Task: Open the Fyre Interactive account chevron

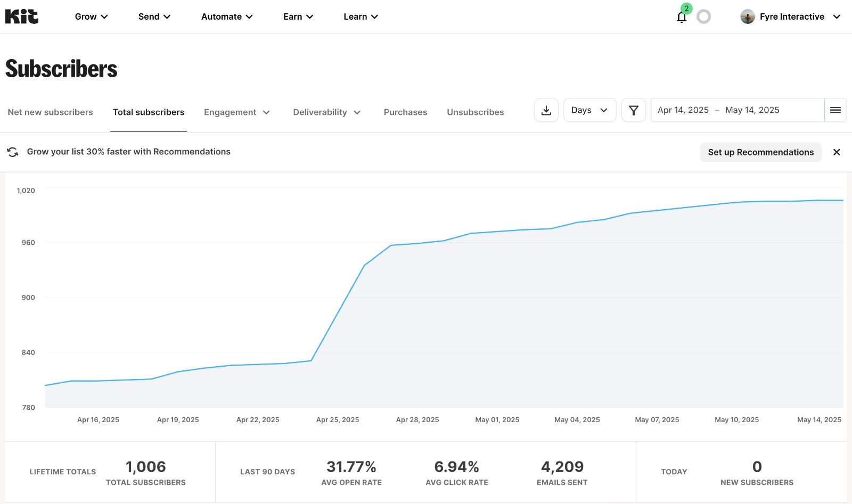Action: click(x=837, y=16)
